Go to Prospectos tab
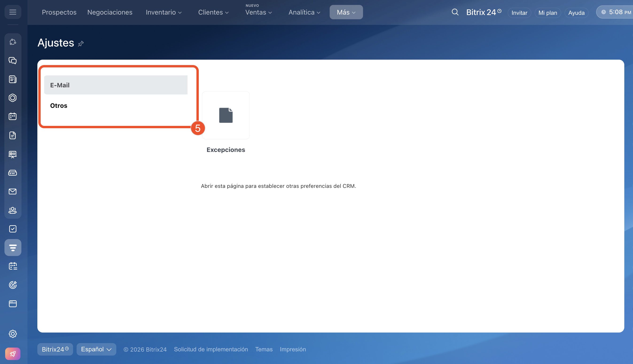Viewport: 633px width, 364px height. 59,12
